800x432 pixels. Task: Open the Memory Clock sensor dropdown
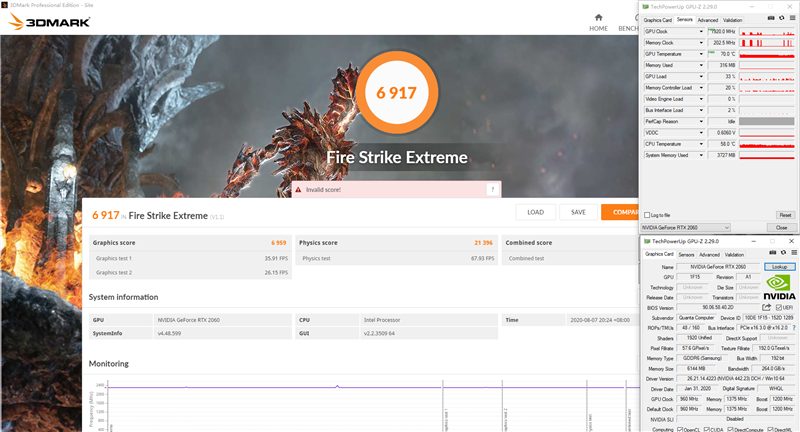point(701,43)
